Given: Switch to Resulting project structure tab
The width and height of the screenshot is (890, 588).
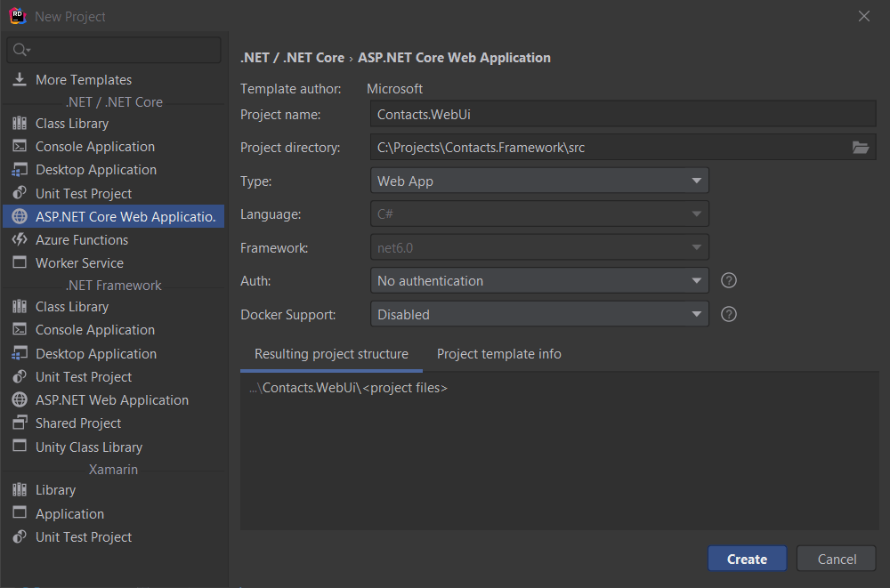Looking at the screenshot, I should click(331, 354).
